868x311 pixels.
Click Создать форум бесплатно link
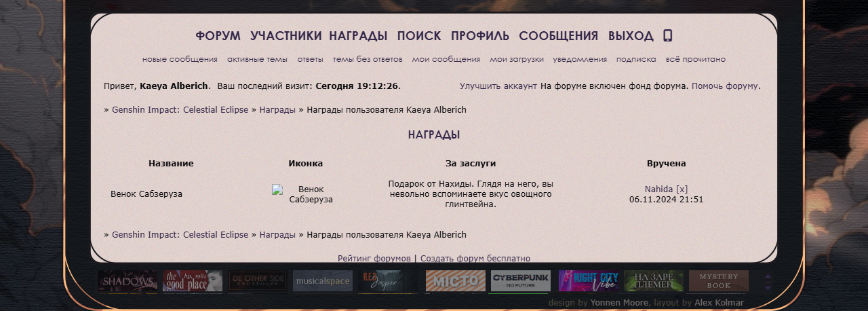tap(475, 259)
